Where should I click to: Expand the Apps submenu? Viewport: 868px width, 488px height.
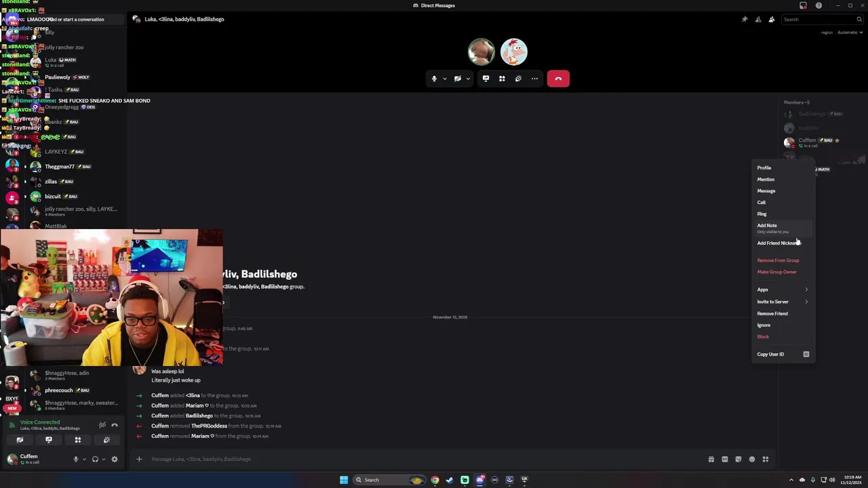(x=783, y=289)
